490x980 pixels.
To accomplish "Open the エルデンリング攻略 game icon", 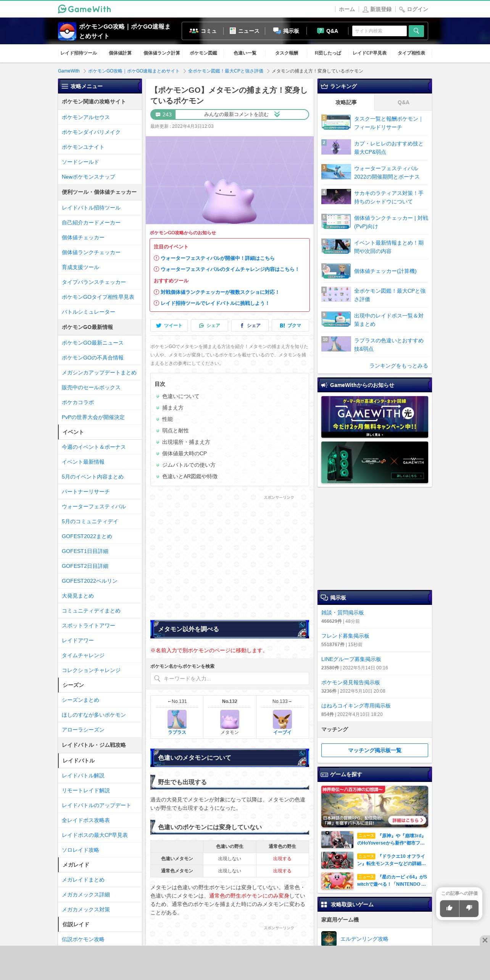I will click(x=329, y=938).
